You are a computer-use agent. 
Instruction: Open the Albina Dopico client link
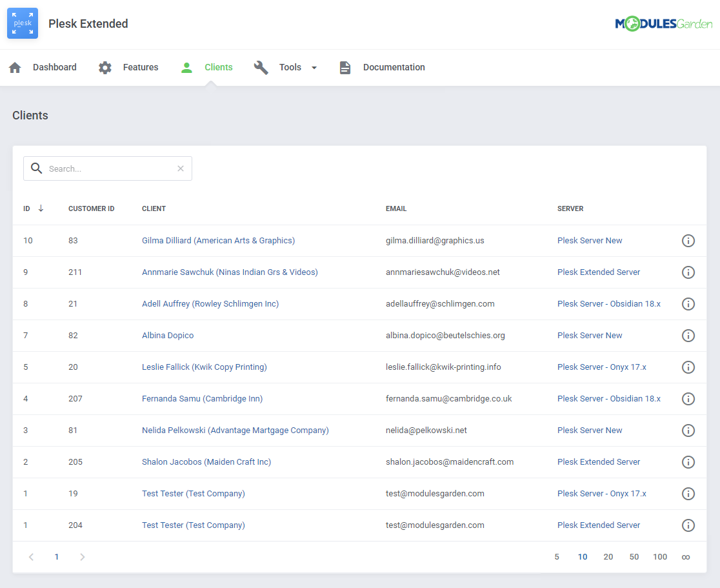(169, 335)
